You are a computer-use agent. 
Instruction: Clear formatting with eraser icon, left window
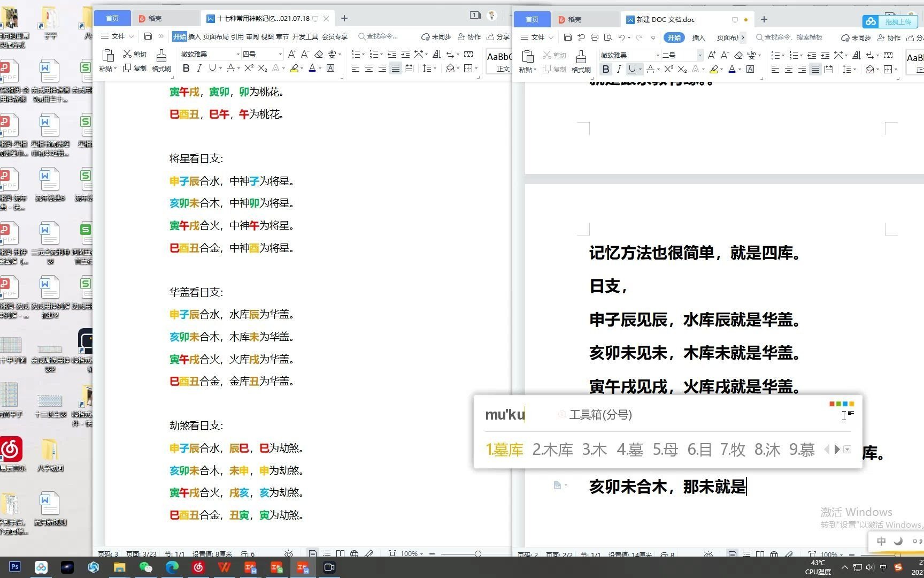point(319,54)
